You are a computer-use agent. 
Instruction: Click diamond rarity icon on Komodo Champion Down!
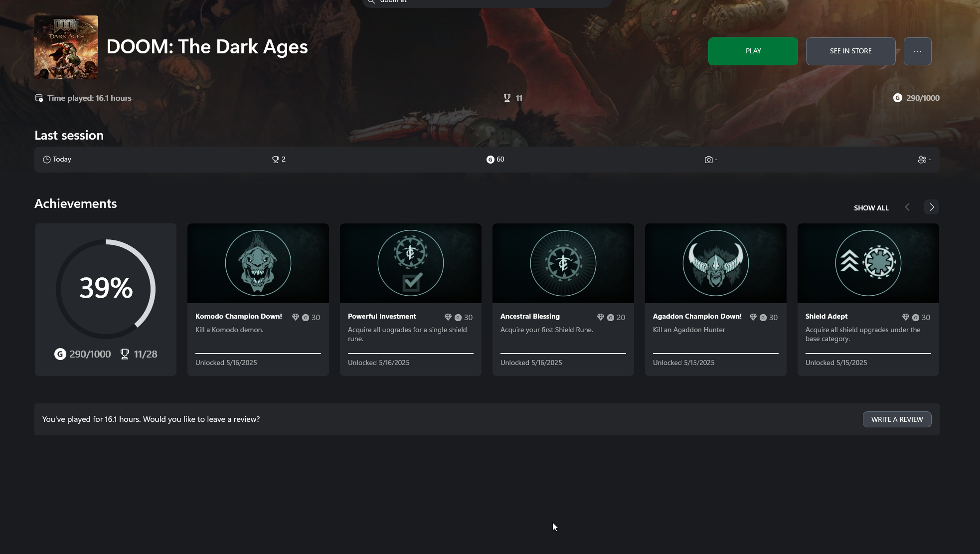click(296, 317)
